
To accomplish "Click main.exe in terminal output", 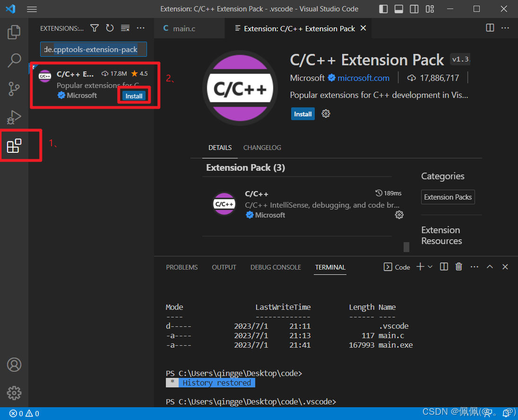I will 396,345.
